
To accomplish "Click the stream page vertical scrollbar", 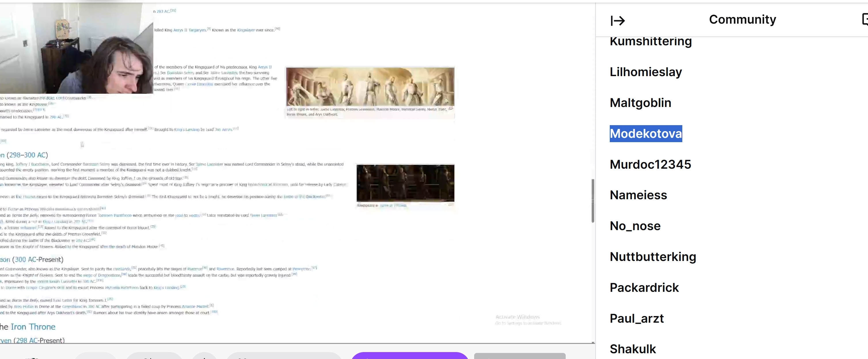I will pos(592,201).
